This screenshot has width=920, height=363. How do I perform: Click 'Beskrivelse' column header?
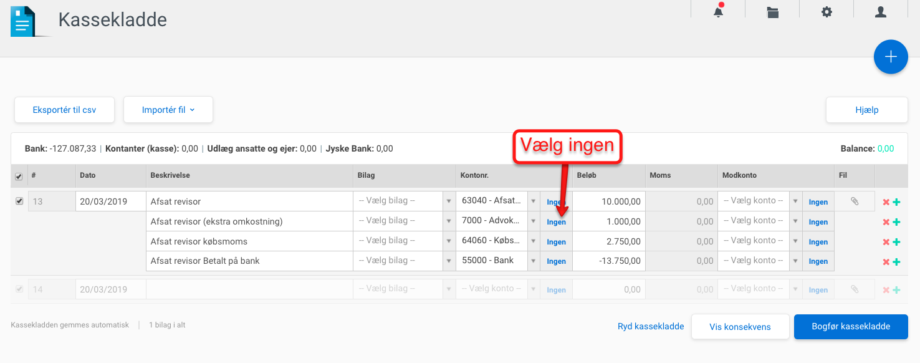[x=170, y=176]
